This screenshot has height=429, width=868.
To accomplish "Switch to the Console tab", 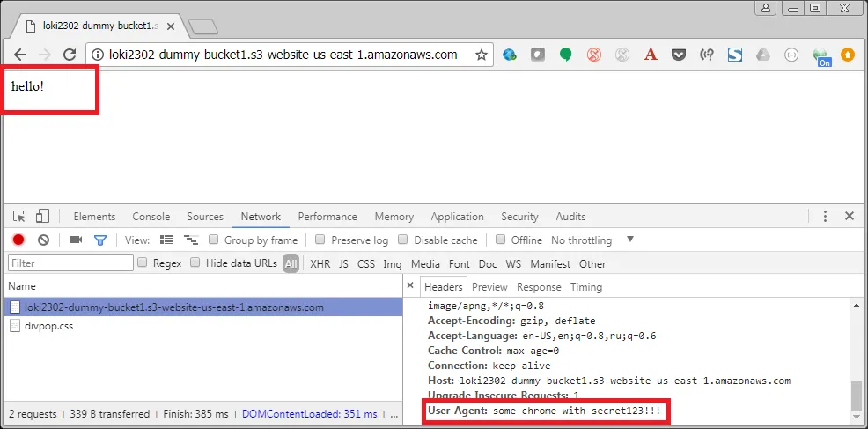I will 151,217.
